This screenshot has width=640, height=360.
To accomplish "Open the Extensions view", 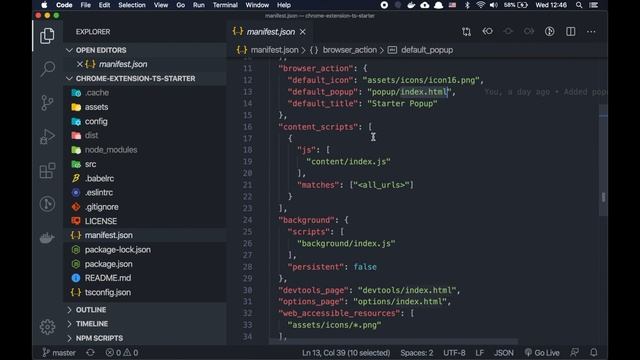I will click(x=47, y=170).
